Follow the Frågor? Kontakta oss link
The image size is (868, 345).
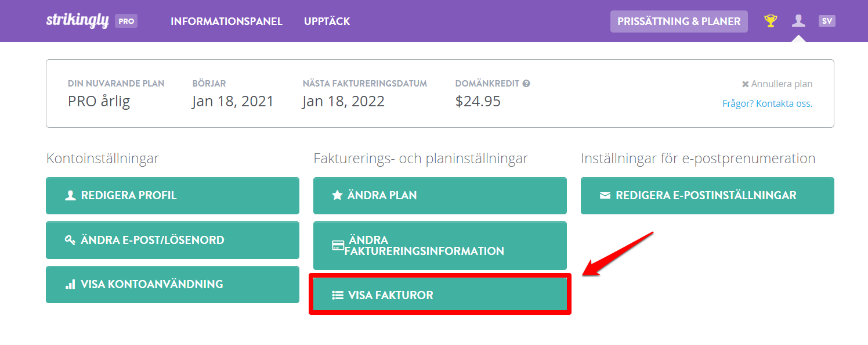point(767,104)
